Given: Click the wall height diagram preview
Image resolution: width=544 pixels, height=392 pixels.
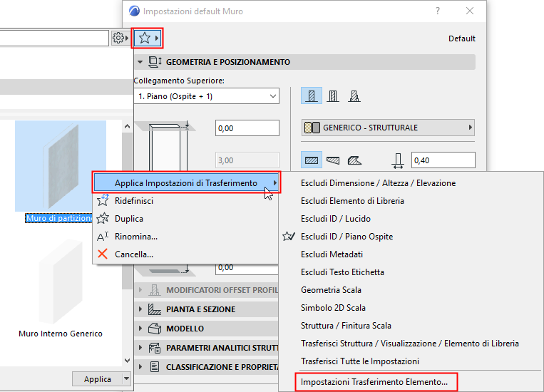Looking at the screenshot, I should click(x=166, y=146).
